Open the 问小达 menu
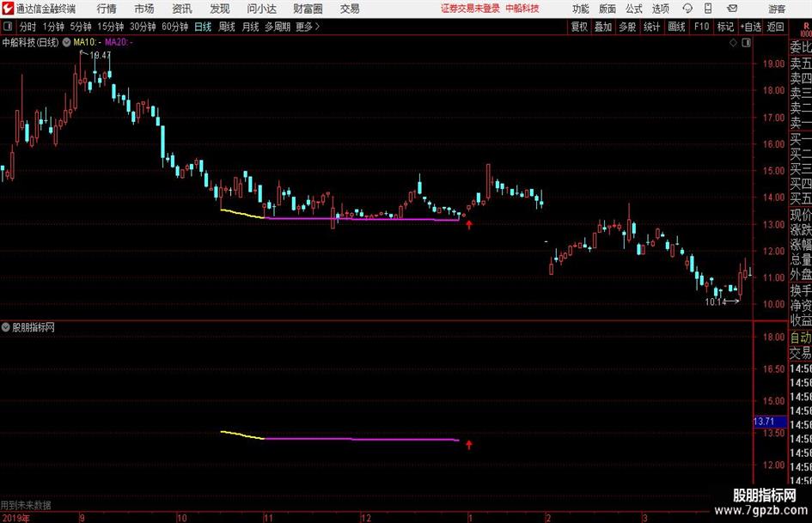The width and height of the screenshot is (812, 523). click(x=261, y=9)
